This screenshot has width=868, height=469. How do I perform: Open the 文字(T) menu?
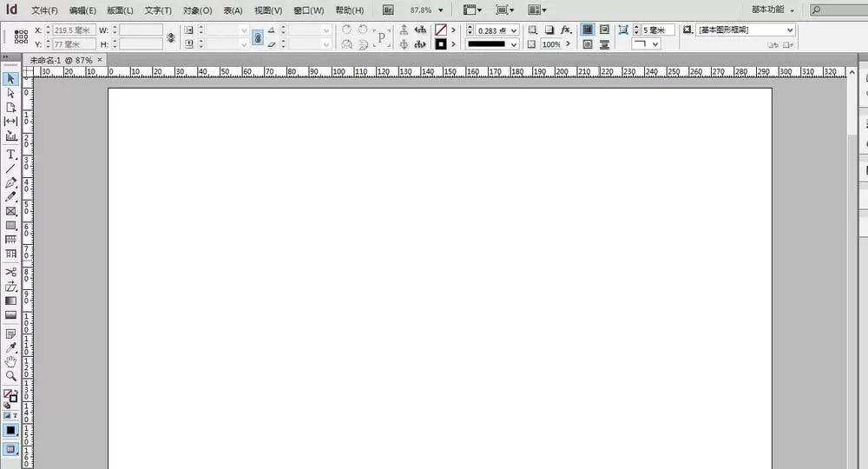coord(158,10)
